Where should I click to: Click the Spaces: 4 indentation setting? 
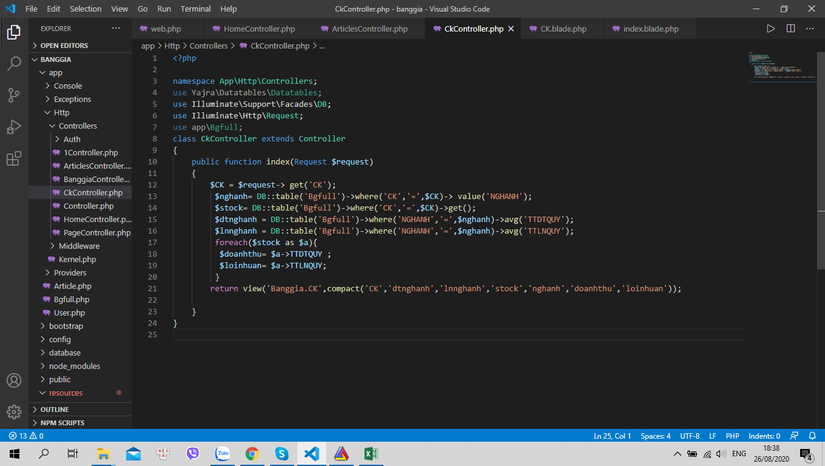click(655, 436)
